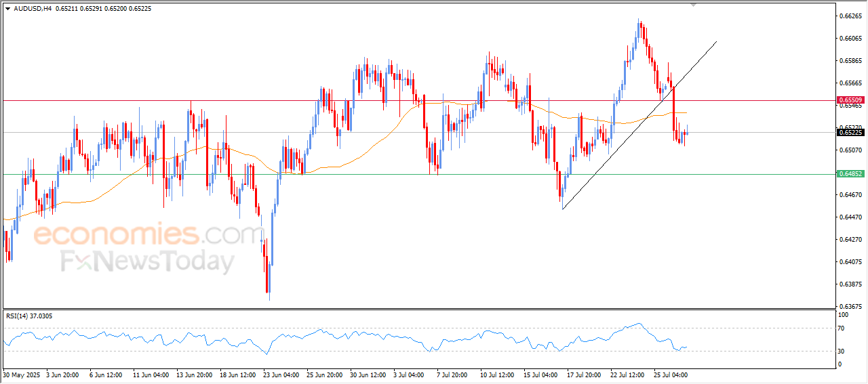Click the 23 Jun 04:00 time label
868x384 pixels.
[282, 374]
